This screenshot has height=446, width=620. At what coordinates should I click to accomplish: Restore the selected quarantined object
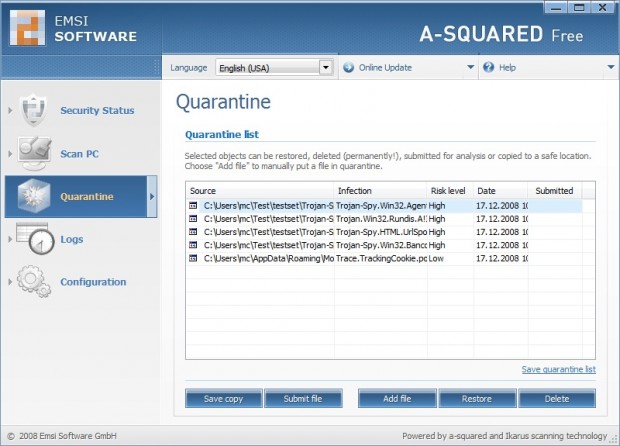pyautogui.click(x=477, y=399)
